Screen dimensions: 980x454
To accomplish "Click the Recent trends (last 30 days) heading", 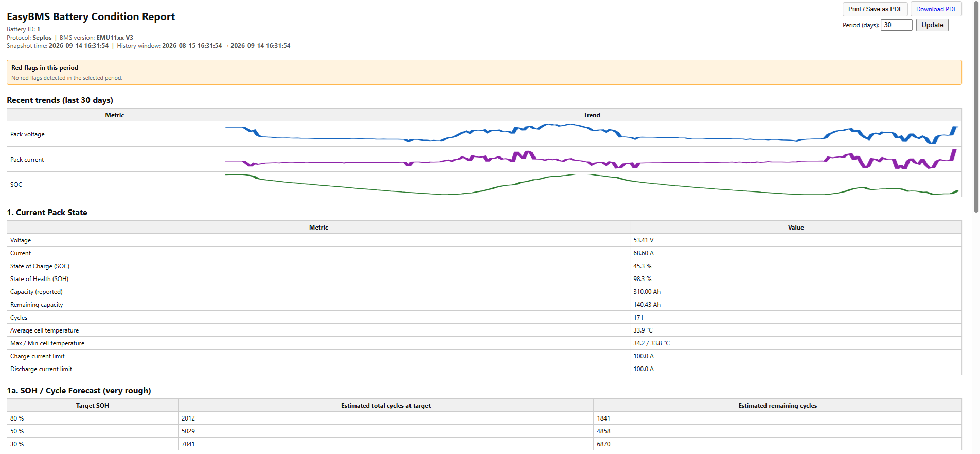I will (x=60, y=100).
